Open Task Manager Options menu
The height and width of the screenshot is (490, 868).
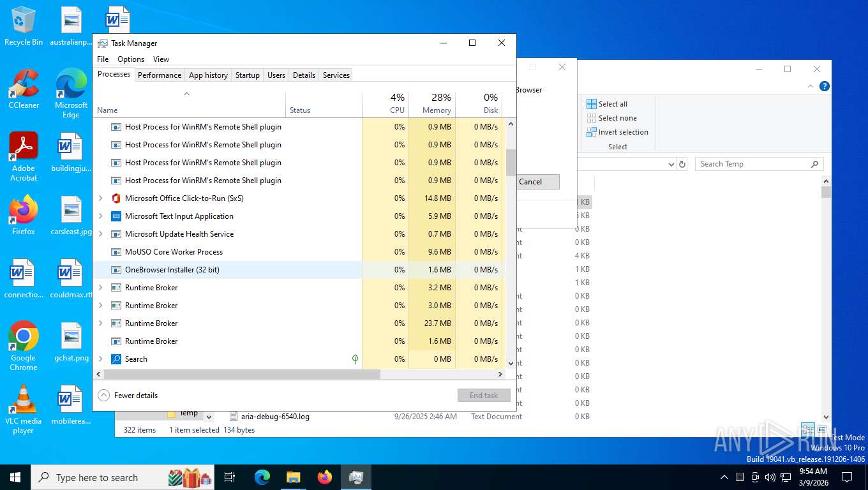131,59
